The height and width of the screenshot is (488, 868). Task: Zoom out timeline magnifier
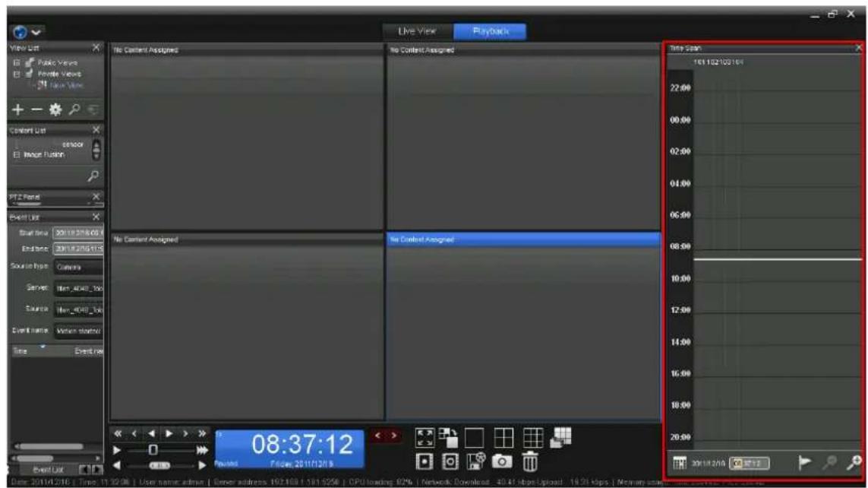coord(829,462)
